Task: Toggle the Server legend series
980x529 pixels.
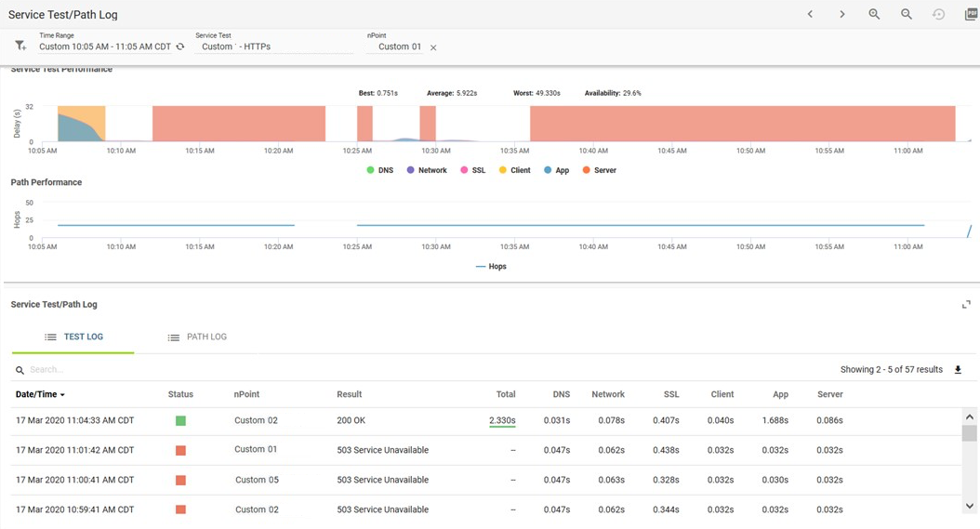Action: pyautogui.click(x=600, y=170)
